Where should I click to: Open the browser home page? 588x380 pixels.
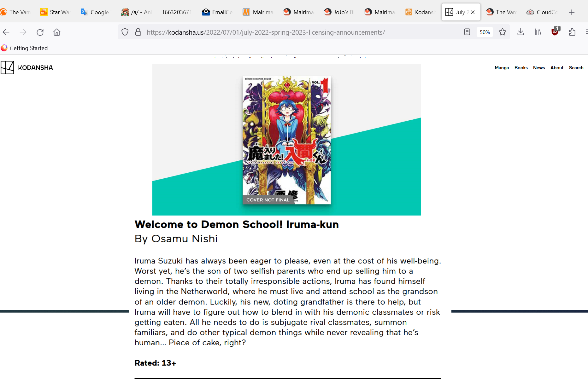57,32
